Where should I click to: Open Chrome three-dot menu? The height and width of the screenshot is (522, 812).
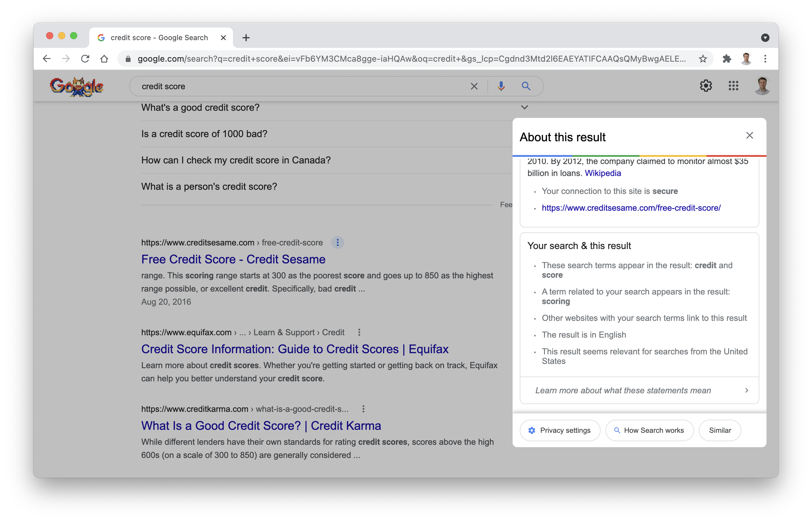(x=765, y=59)
